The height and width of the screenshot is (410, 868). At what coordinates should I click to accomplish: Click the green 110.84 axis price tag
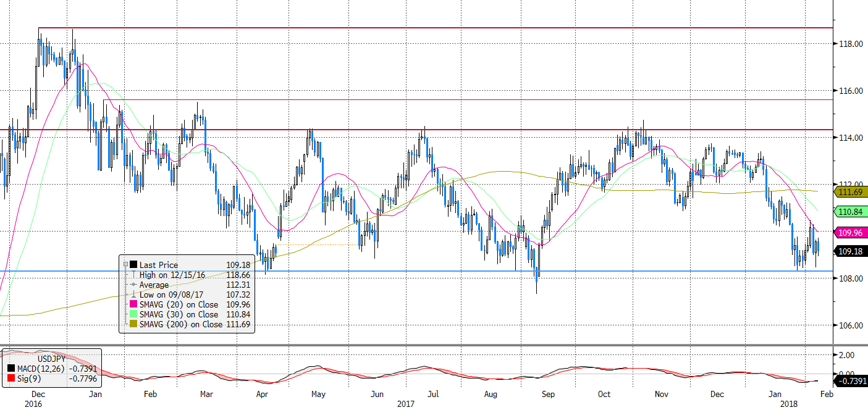coord(851,212)
